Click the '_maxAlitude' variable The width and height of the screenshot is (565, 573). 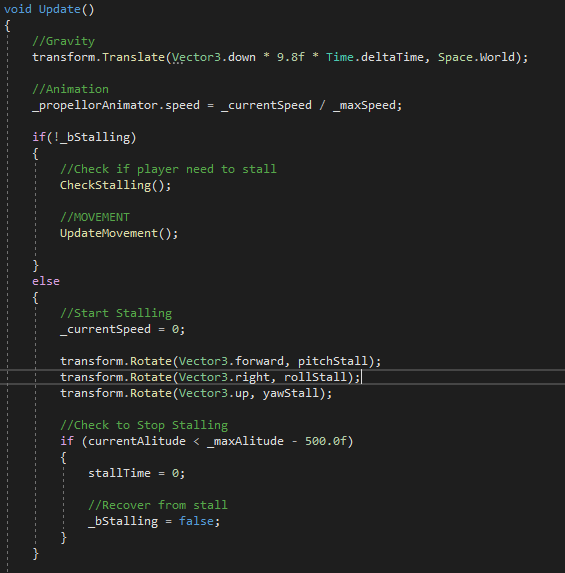point(245,441)
